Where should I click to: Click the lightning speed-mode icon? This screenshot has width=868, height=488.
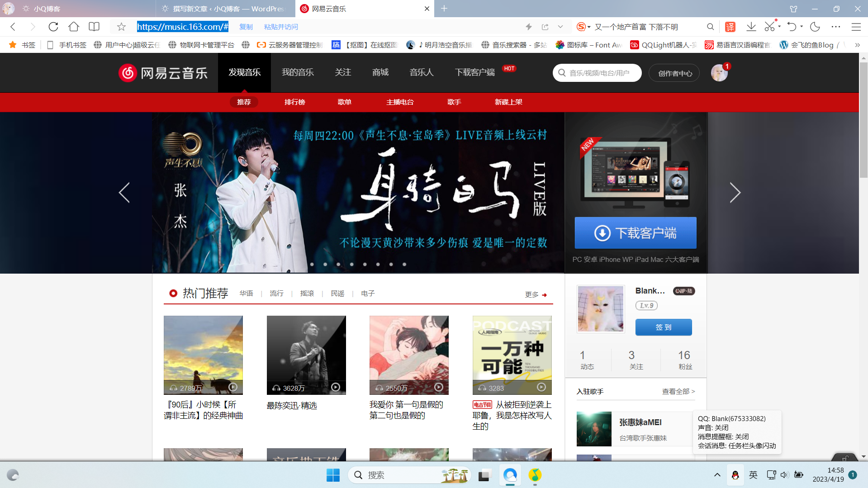tap(529, 27)
